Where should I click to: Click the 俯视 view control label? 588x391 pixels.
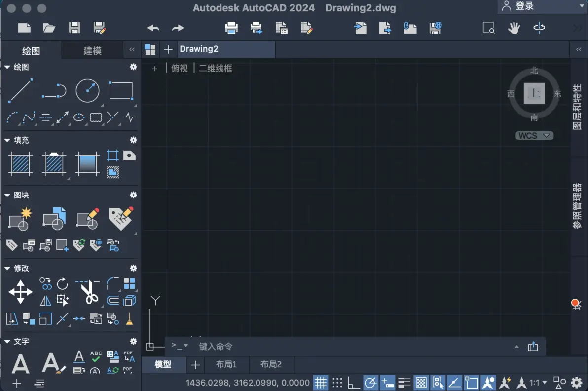coord(179,68)
